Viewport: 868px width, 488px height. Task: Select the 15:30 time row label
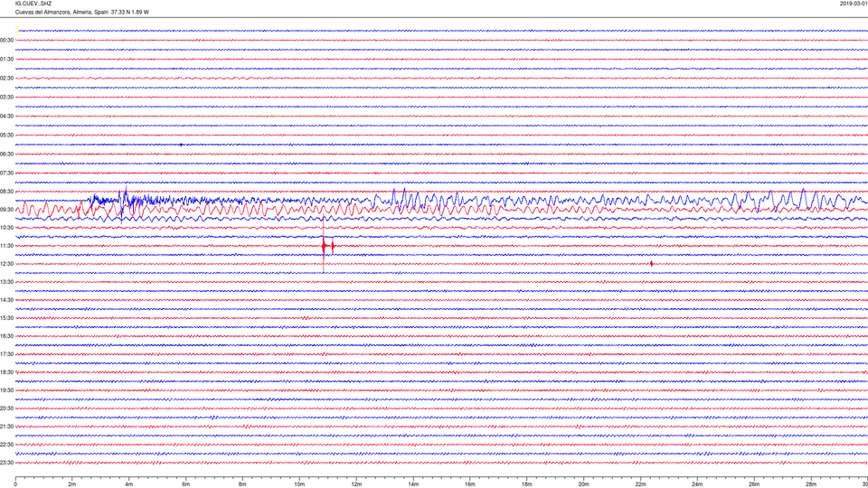[x=6, y=318]
